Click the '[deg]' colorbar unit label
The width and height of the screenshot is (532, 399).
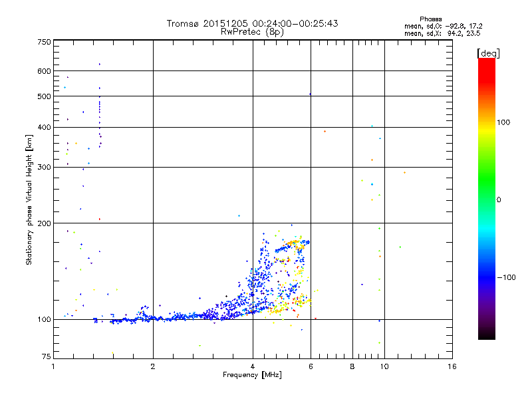coord(488,53)
